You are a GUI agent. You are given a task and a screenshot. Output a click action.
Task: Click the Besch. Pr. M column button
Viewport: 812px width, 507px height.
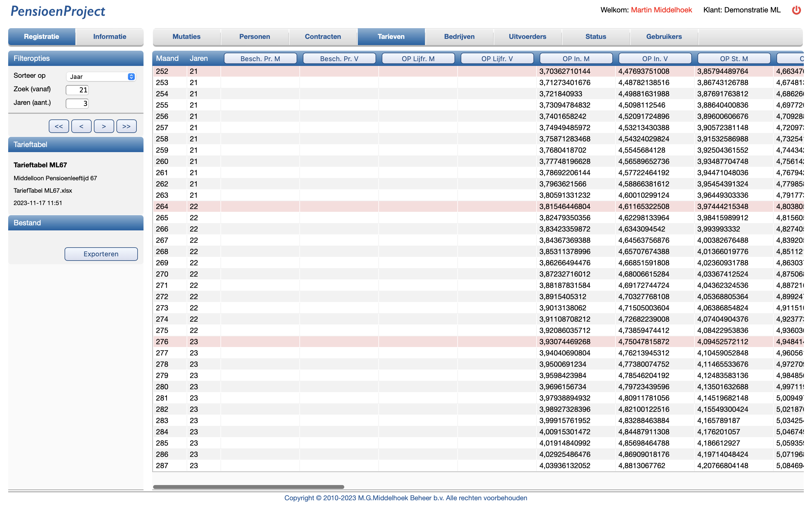point(260,59)
